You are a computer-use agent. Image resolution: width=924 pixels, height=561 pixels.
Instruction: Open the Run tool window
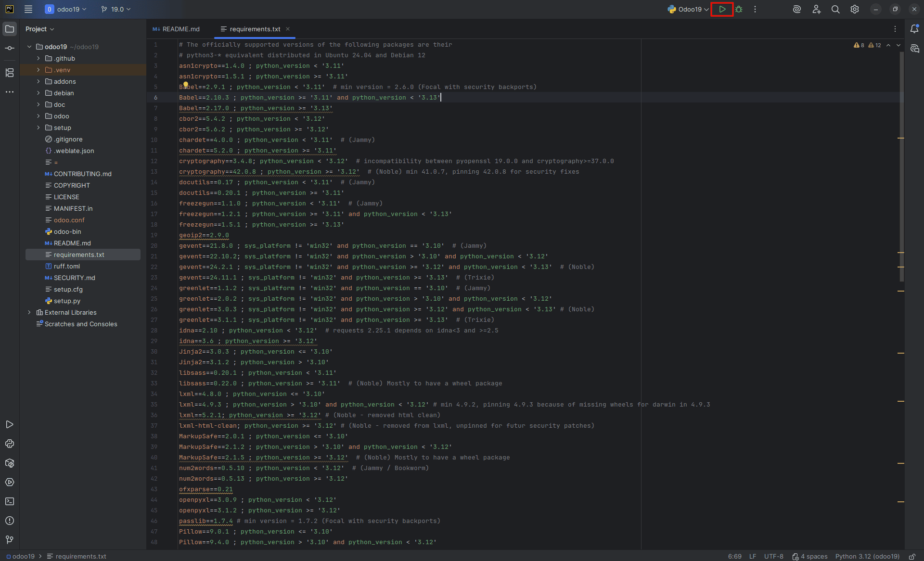[x=10, y=424]
